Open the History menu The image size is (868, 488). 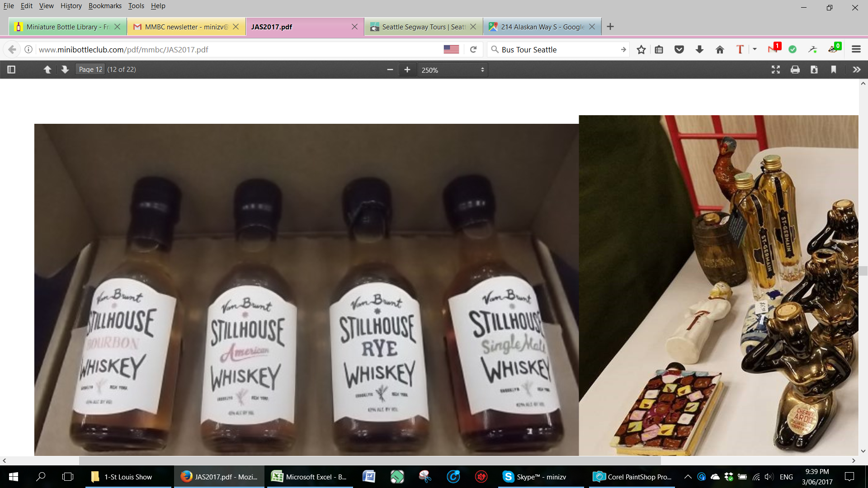click(x=71, y=6)
